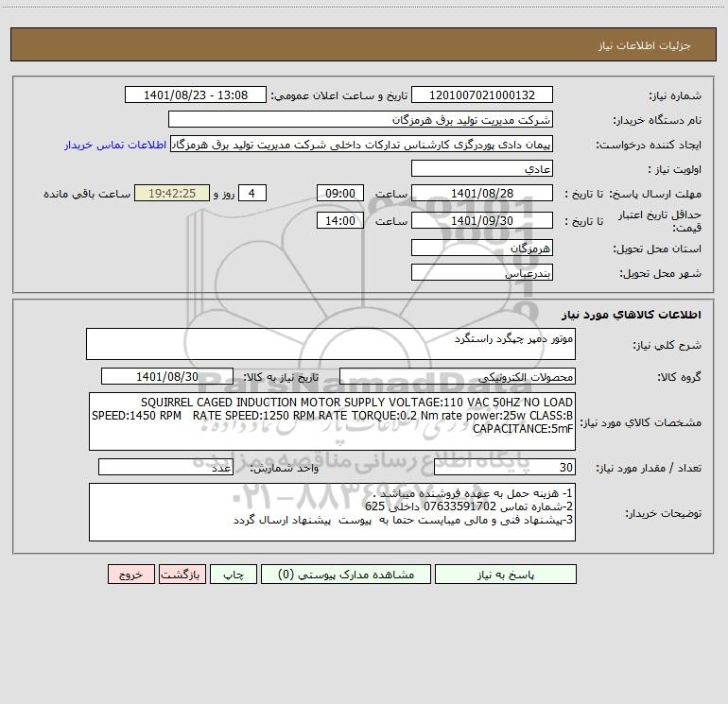Screen dimensions: 728x704
Task: Click delivery city field بندرعباس
Action: click(x=482, y=272)
